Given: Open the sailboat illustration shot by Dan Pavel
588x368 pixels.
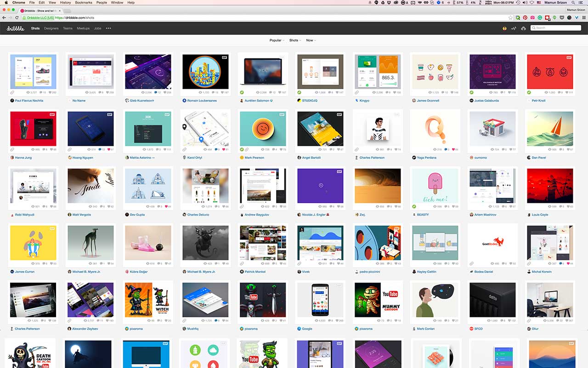Looking at the screenshot, I should tap(550, 128).
